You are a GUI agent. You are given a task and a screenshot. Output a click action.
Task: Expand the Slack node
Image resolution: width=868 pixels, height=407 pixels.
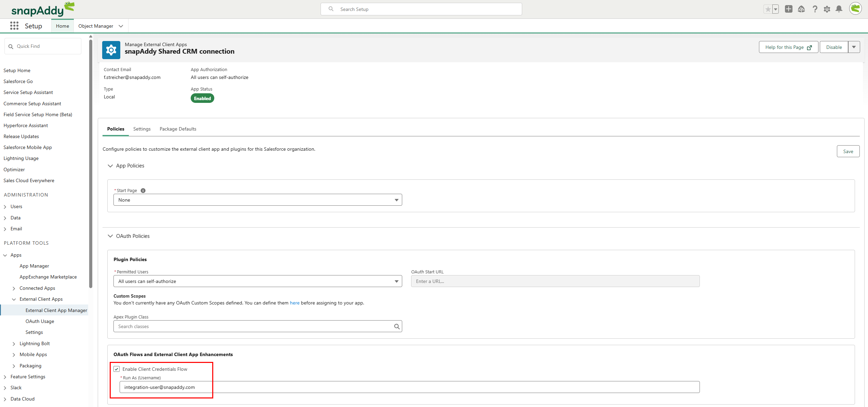[x=5, y=388]
